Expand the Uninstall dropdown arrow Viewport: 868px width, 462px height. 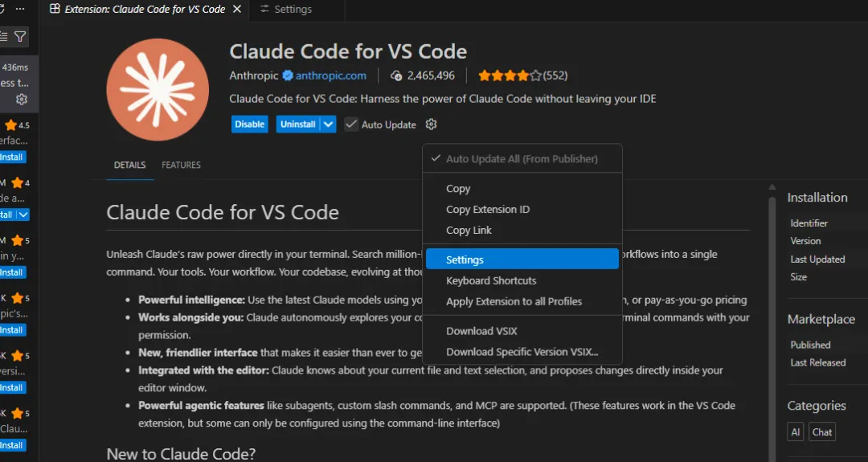click(x=328, y=125)
